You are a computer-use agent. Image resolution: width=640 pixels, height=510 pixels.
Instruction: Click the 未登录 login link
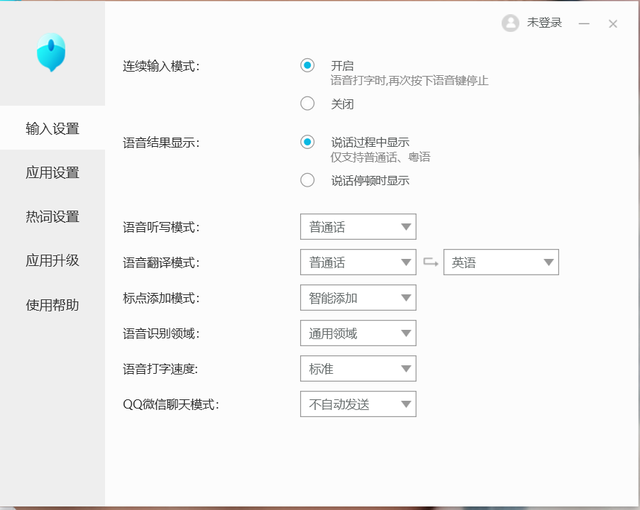coord(544,23)
